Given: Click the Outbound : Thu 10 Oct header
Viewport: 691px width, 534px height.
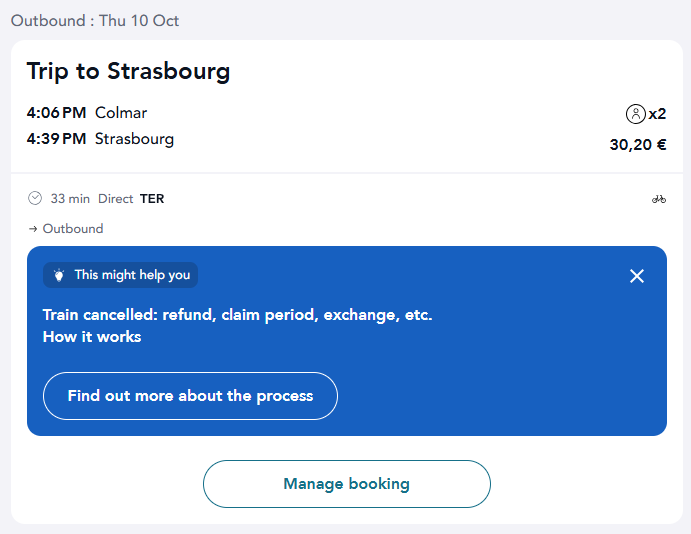Looking at the screenshot, I should coord(95,21).
